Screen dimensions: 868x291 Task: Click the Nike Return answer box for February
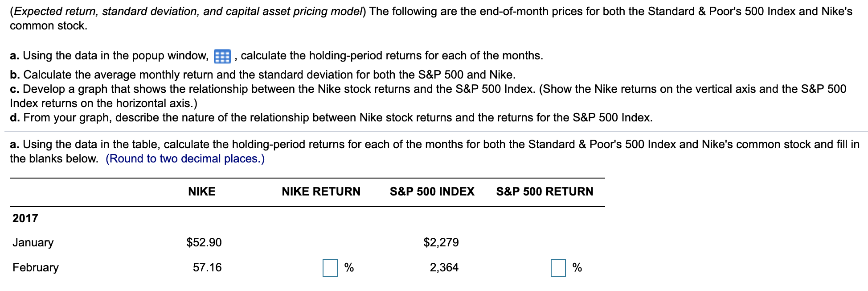(330, 267)
